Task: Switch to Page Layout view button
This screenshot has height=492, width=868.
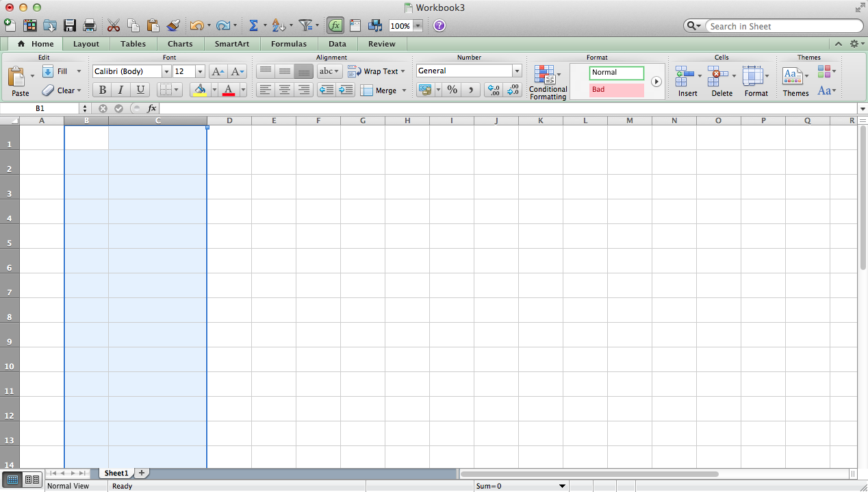Action: [x=31, y=480]
